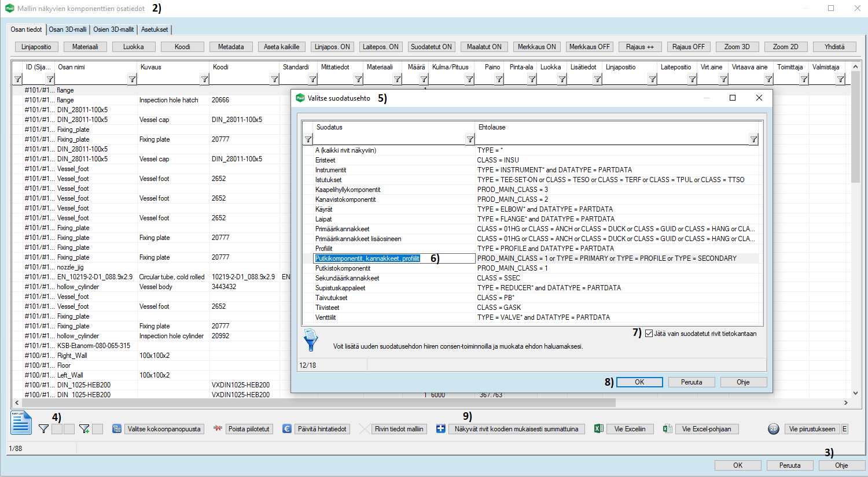This screenshot has height=477, width=868.
Task: Select the Putkistokomponentit filter row
Action: (x=343, y=268)
